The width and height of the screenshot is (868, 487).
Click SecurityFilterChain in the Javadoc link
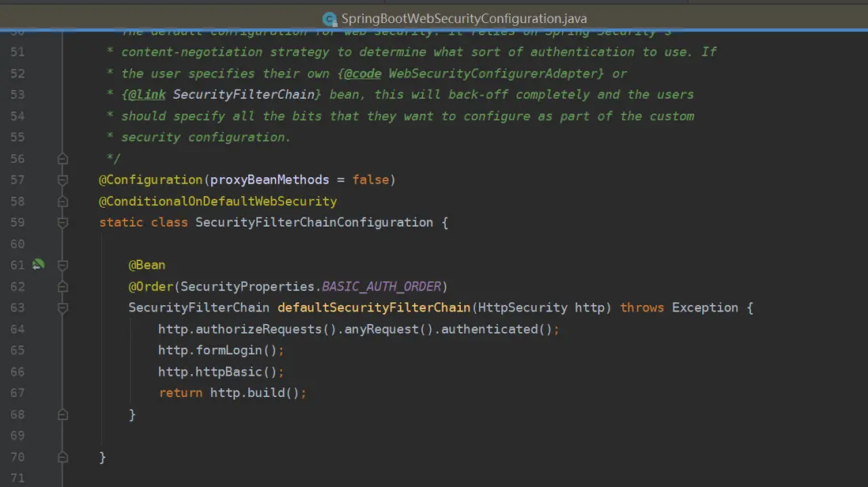(243, 95)
